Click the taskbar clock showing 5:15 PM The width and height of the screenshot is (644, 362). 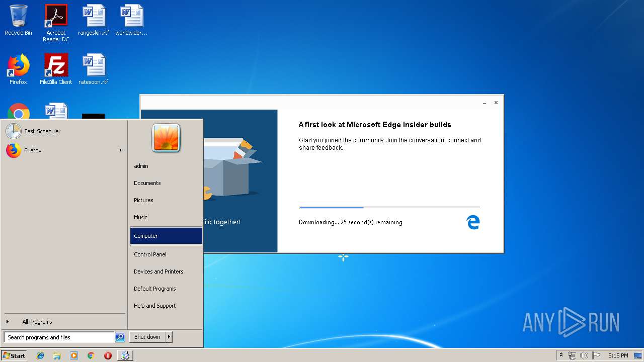coord(618,355)
